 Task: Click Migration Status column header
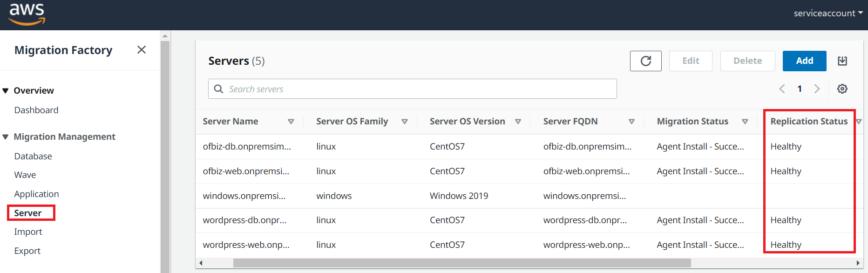[692, 121]
